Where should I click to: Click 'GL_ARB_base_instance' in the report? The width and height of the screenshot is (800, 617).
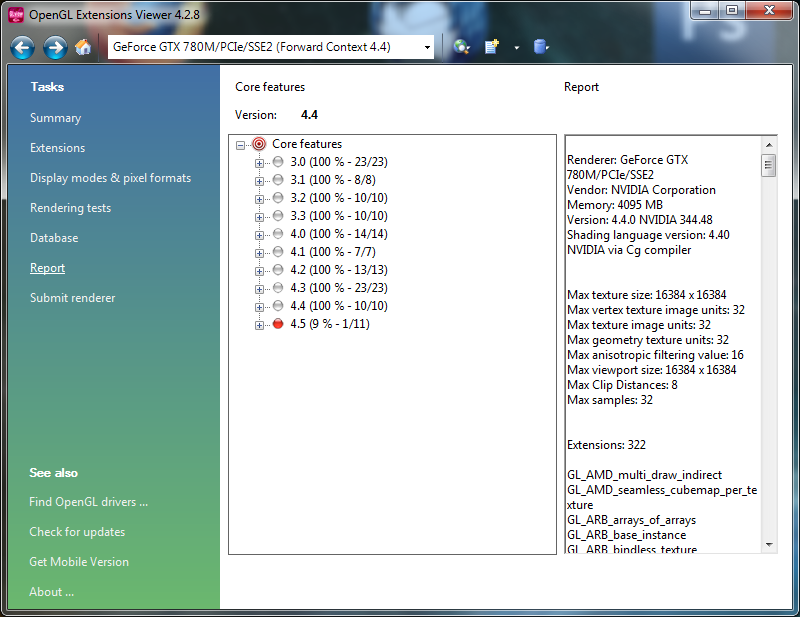point(627,535)
